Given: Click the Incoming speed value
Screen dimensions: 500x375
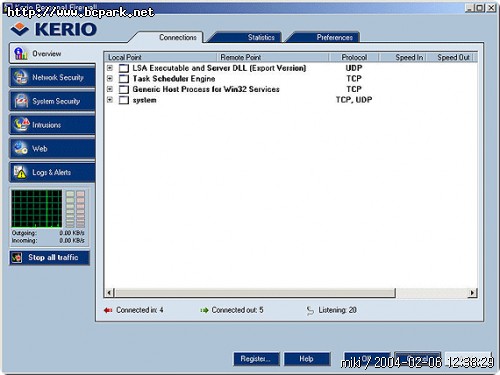Looking at the screenshot, I should [x=72, y=240].
